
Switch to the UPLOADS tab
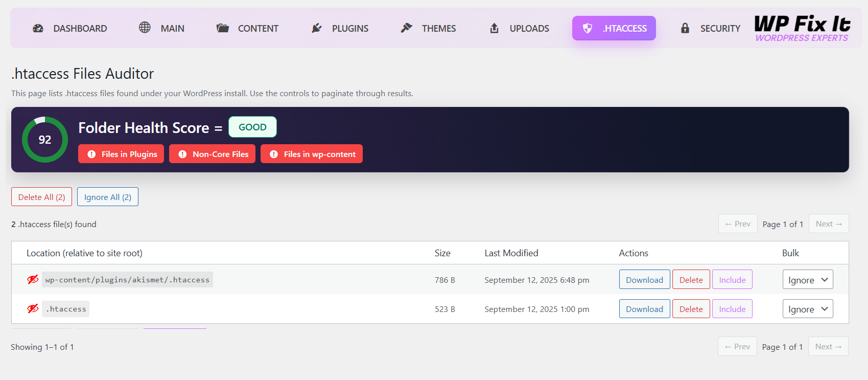[x=519, y=28]
